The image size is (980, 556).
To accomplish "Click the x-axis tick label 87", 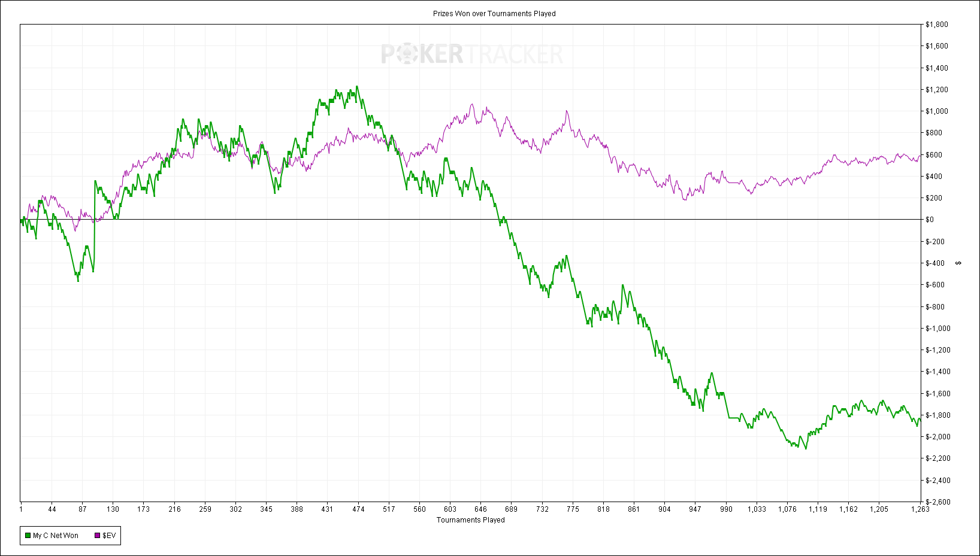I will tap(83, 509).
